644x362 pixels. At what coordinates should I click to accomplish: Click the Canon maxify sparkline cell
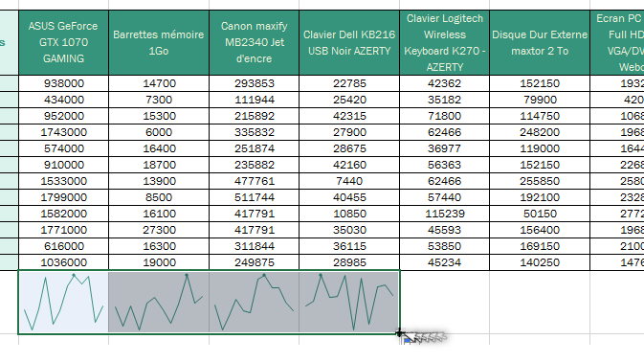[255, 302]
